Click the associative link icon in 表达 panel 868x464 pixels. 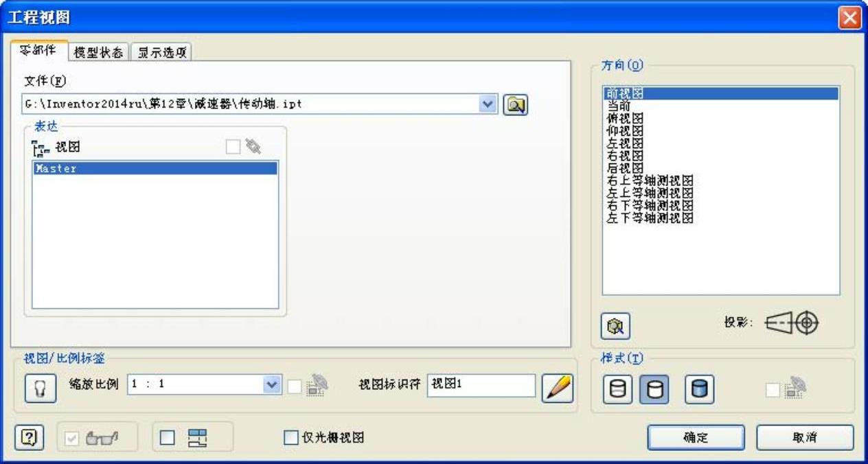tap(253, 146)
